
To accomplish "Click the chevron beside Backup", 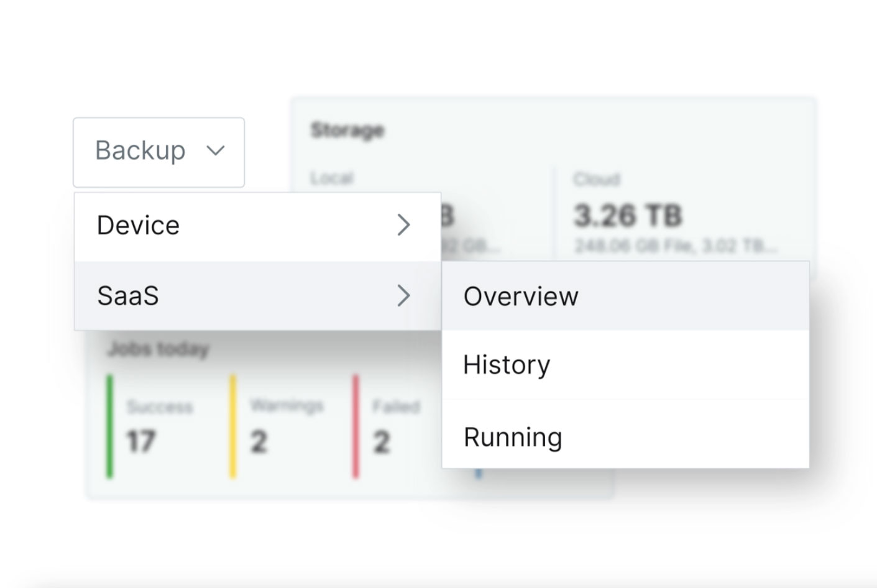I will (215, 151).
